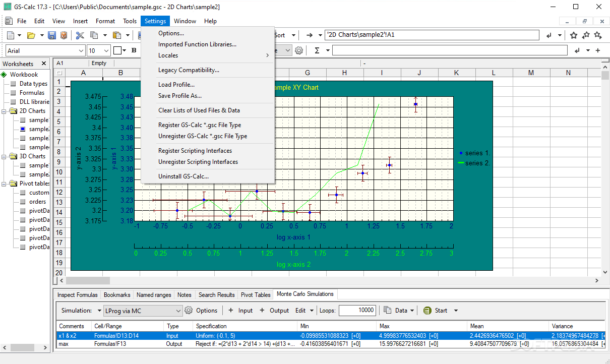Viewport: 610px width, 364px height.
Task: Create a new file with the toolbar icon
Action: pyautogui.click(x=11, y=35)
